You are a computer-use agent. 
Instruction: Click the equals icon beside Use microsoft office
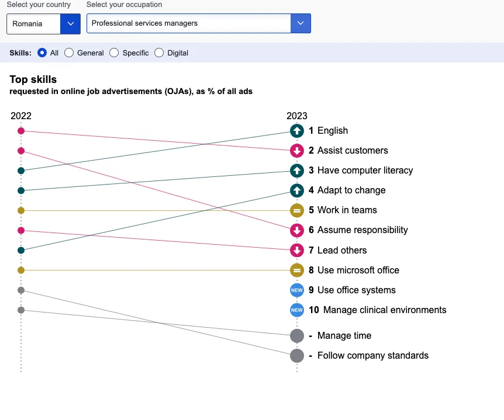point(297,270)
